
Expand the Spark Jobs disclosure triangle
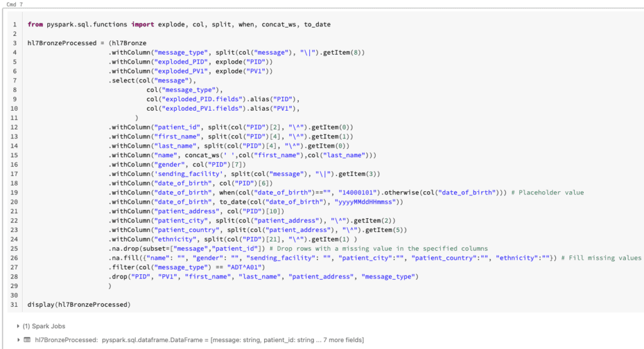18,326
